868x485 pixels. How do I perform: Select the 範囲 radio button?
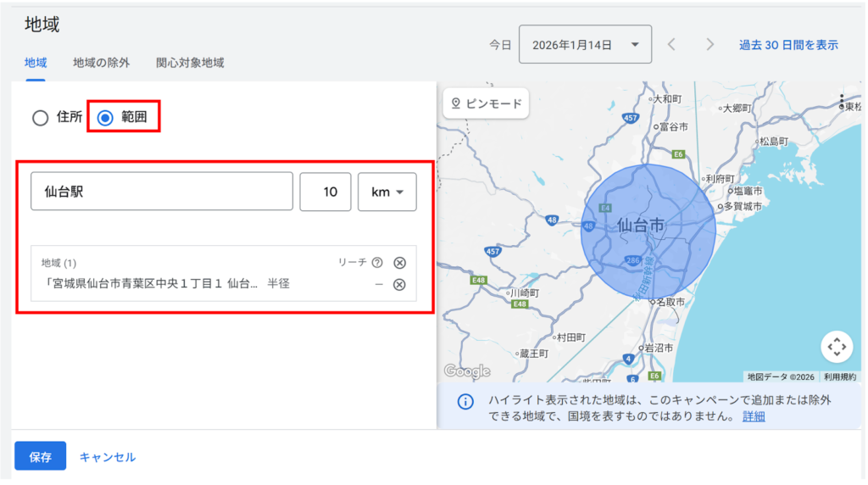point(105,118)
